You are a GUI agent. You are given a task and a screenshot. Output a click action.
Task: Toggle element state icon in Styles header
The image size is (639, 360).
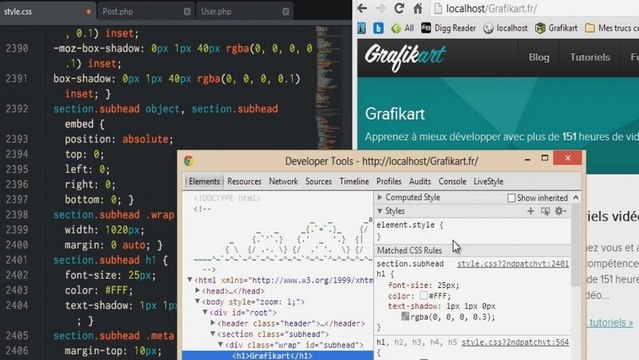[x=545, y=211]
